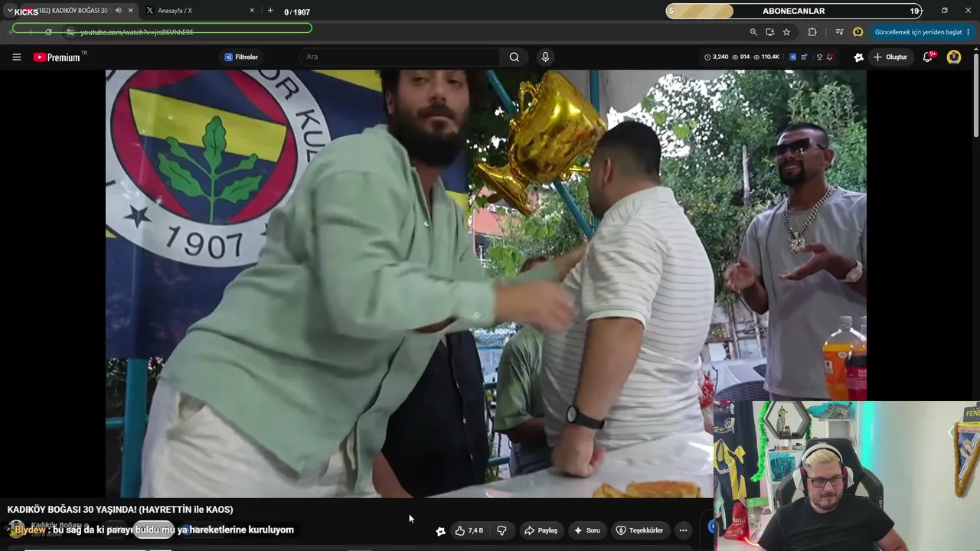The width and height of the screenshot is (980, 551).
Task: Click the trophy extension icon
Action: pyautogui.click(x=819, y=57)
